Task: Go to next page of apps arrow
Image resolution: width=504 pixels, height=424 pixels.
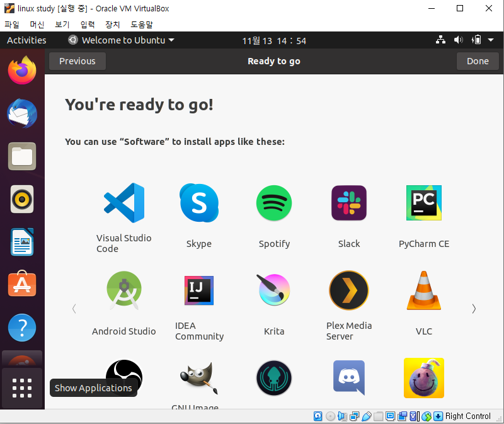Action: (x=474, y=309)
